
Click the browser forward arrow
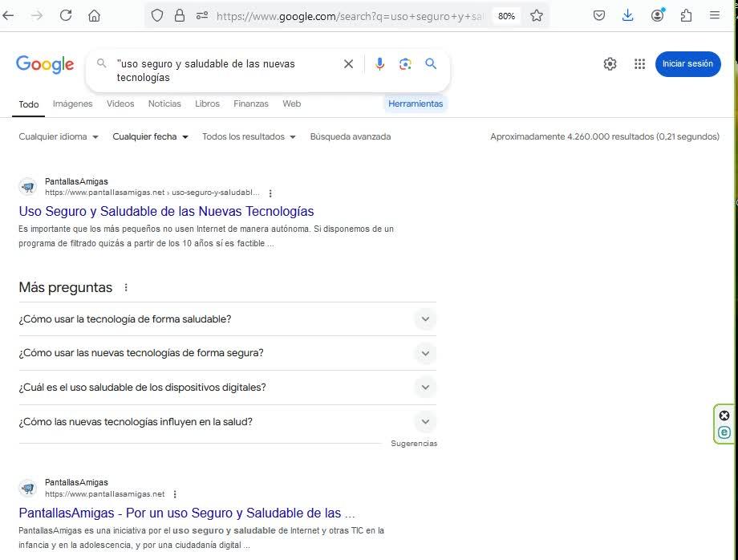coord(37,15)
